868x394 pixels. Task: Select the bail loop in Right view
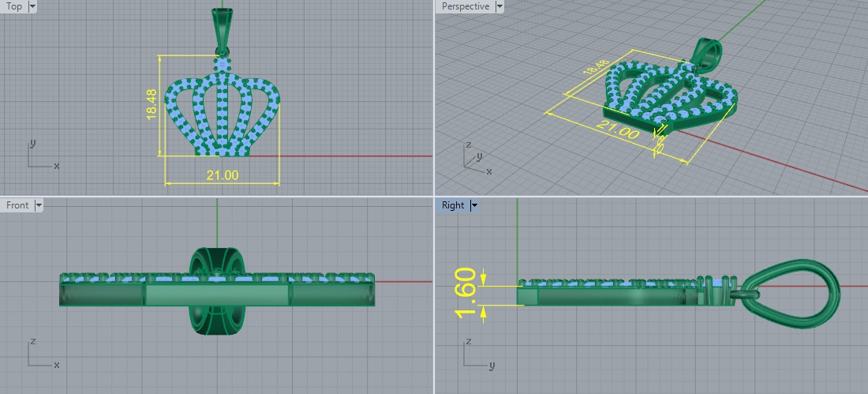(791, 294)
